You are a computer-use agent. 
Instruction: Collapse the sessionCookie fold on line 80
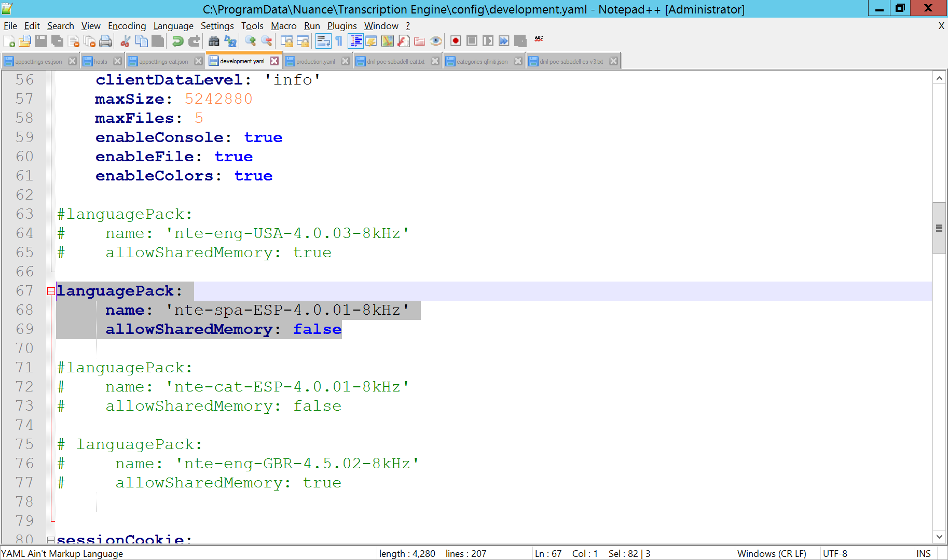coord(51,540)
